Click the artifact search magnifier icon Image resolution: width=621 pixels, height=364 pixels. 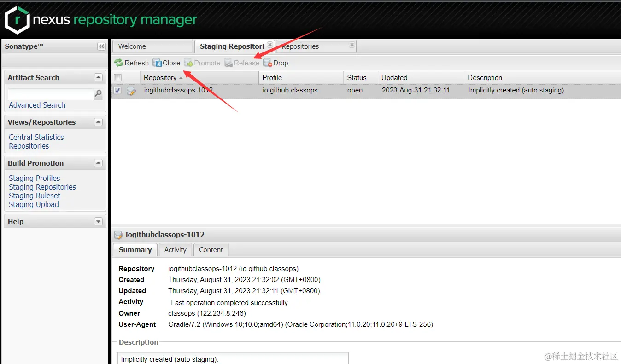[98, 94]
